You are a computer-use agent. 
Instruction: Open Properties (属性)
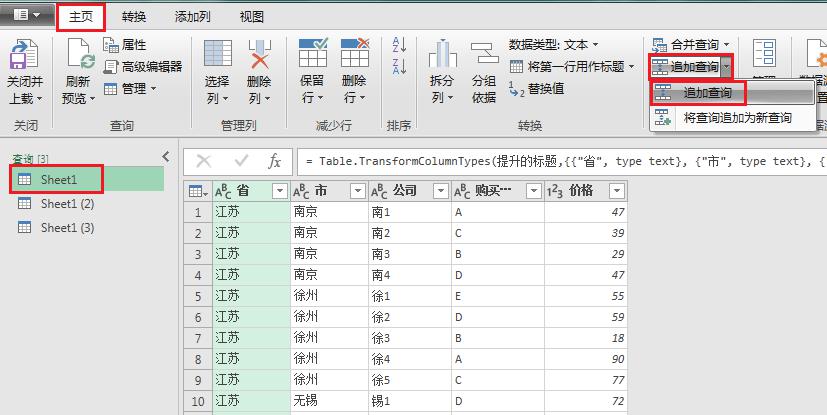click(125, 45)
